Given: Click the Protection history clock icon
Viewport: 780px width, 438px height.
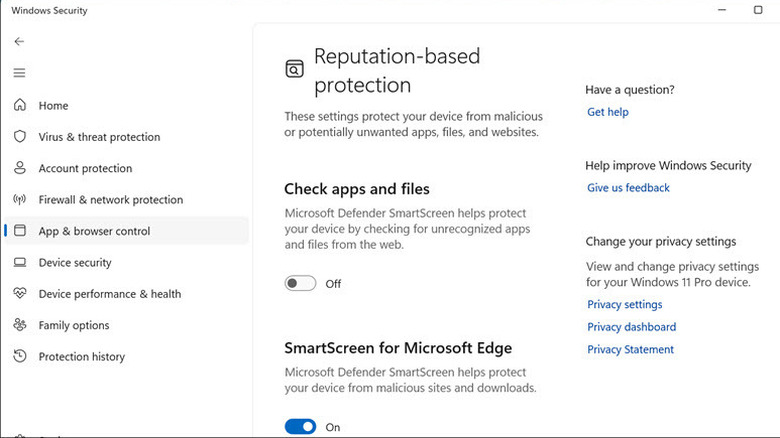Looking at the screenshot, I should (19, 357).
